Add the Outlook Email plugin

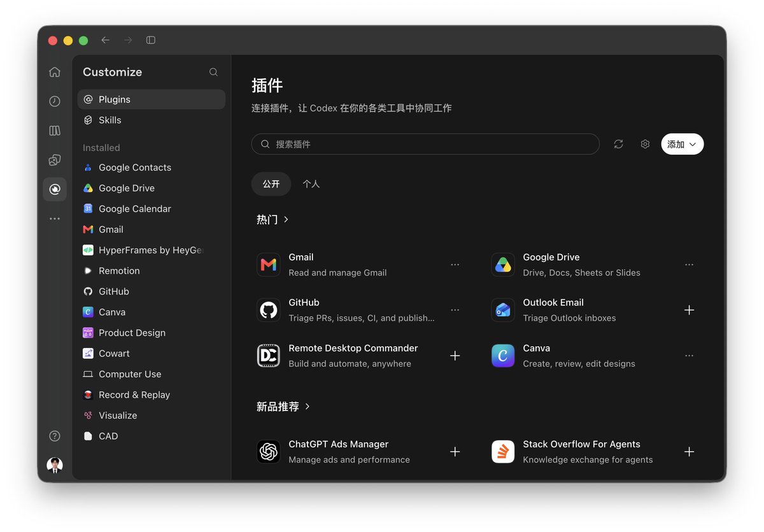[x=689, y=310]
